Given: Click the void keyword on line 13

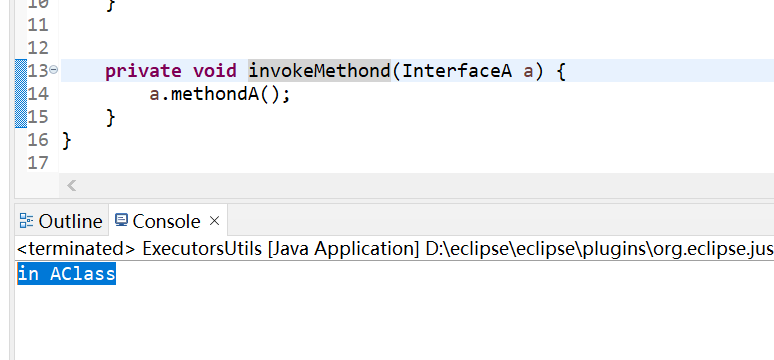Looking at the screenshot, I should coord(215,71).
